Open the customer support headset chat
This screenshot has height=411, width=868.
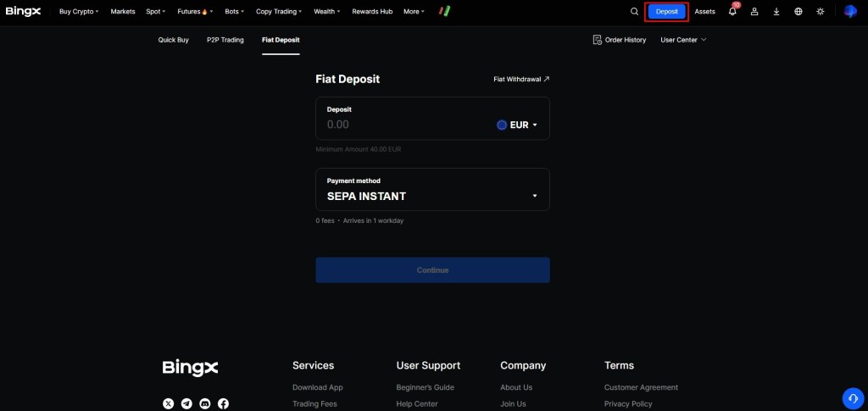point(853,397)
